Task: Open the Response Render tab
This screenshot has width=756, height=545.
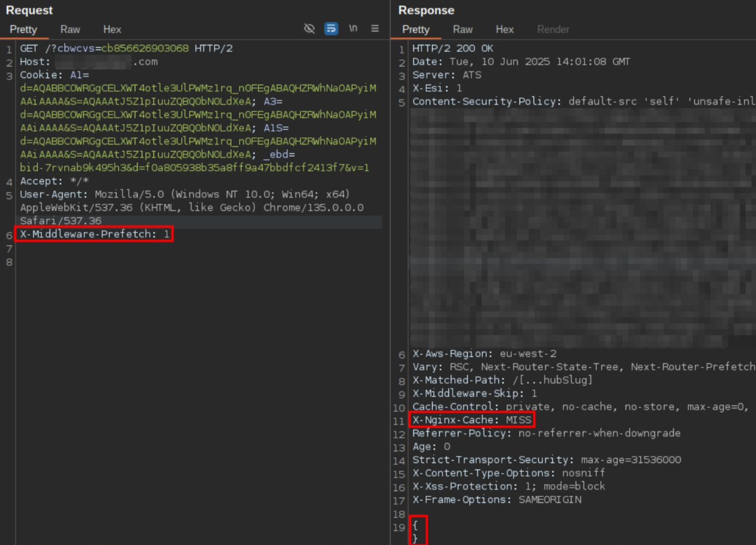Action: click(553, 30)
